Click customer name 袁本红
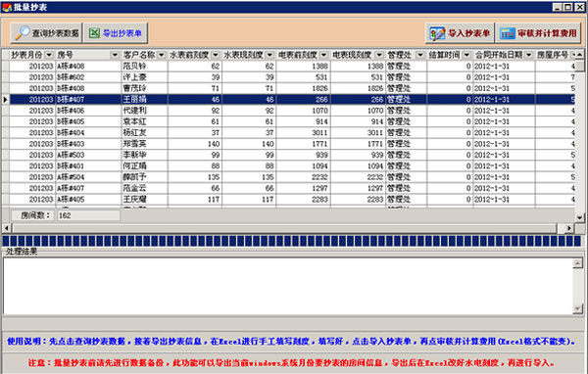The image size is (588, 374). [134, 121]
